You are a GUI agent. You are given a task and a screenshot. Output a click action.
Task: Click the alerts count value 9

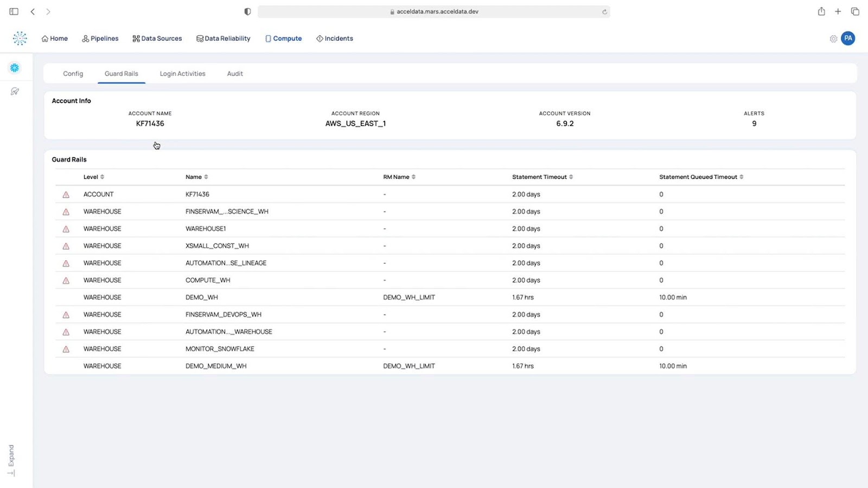[754, 124]
